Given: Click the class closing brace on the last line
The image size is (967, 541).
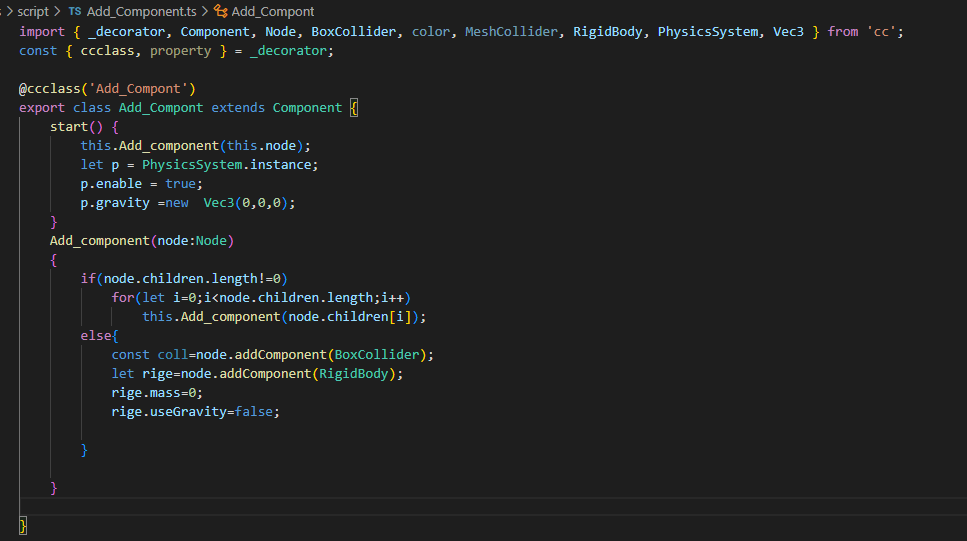Looking at the screenshot, I should point(23,526).
